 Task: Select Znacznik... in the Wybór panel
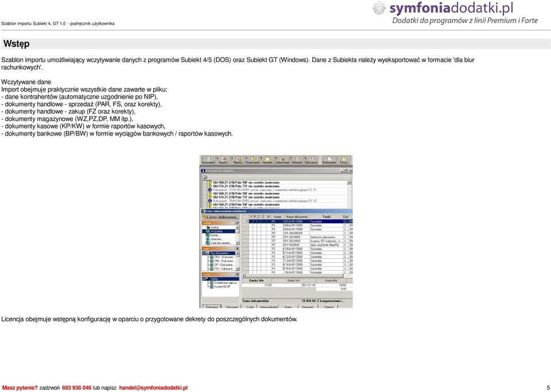click(x=214, y=239)
